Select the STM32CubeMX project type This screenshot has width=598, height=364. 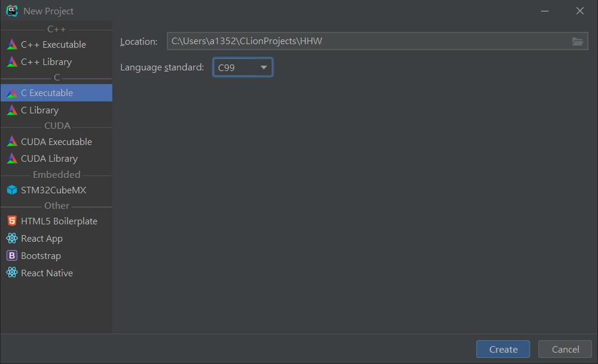coord(56,190)
